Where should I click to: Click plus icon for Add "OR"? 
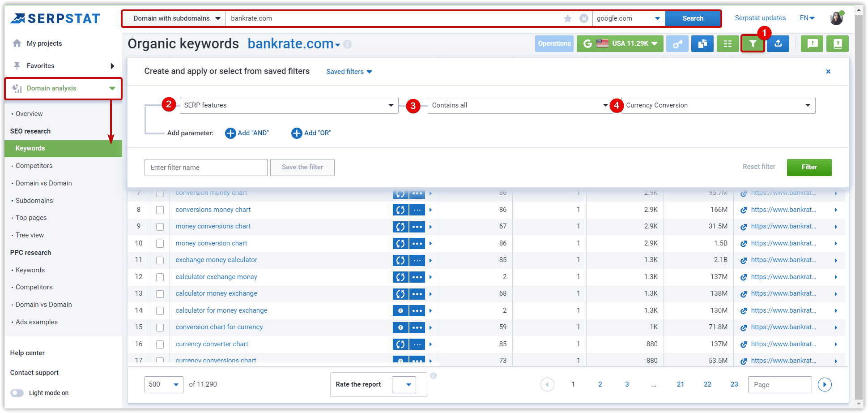pyautogui.click(x=297, y=133)
